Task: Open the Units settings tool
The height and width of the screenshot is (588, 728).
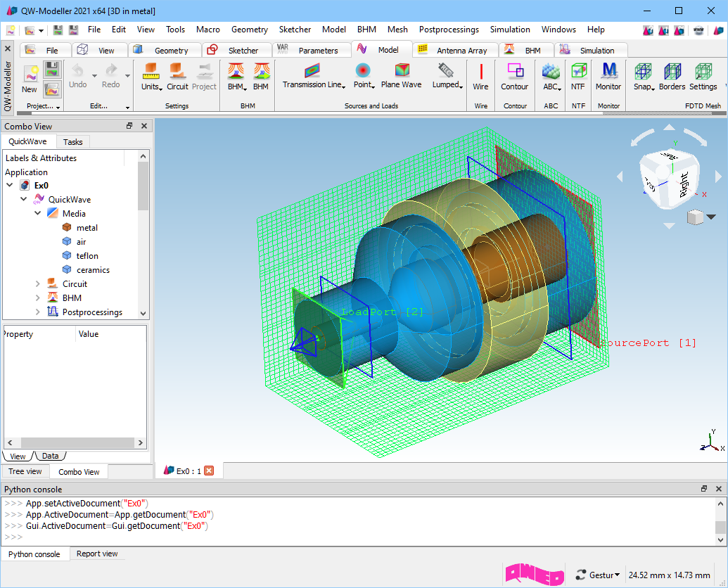Action: 151,77
